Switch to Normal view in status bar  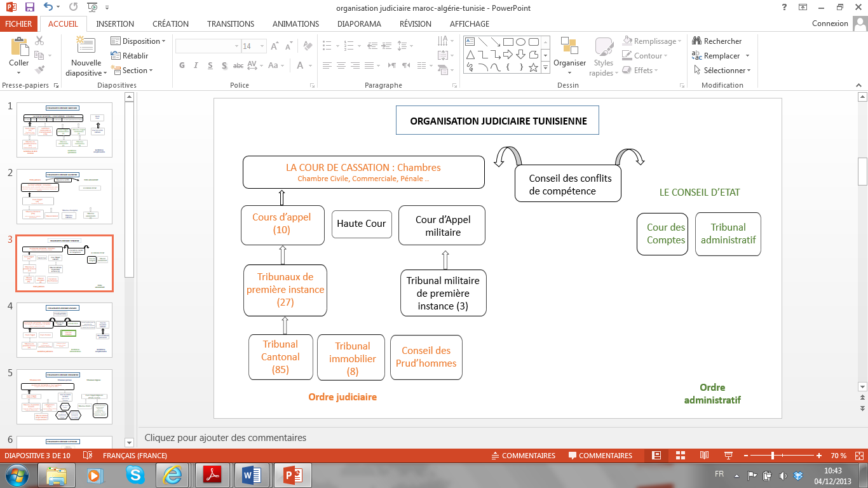(657, 456)
